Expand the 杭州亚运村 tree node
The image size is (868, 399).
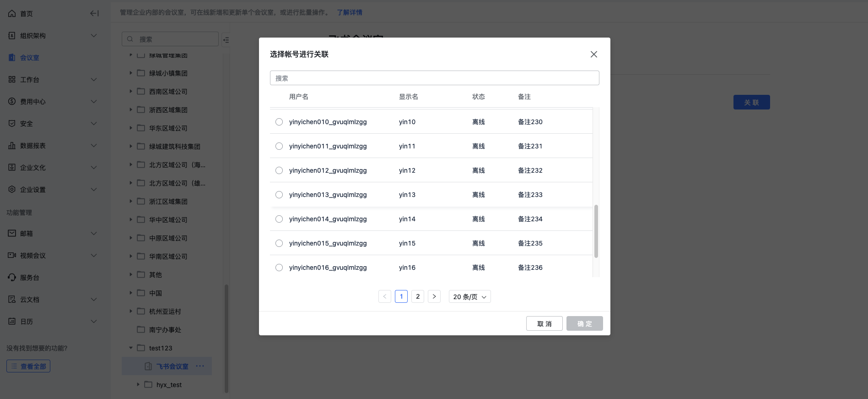coord(130,311)
